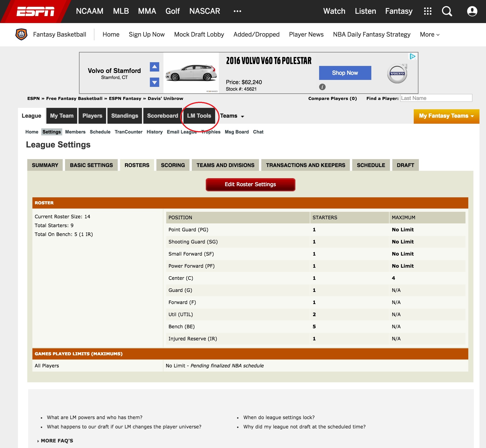Click 'Current Roster Size: 14' text

pyautogui.click(x=62, y=217)
